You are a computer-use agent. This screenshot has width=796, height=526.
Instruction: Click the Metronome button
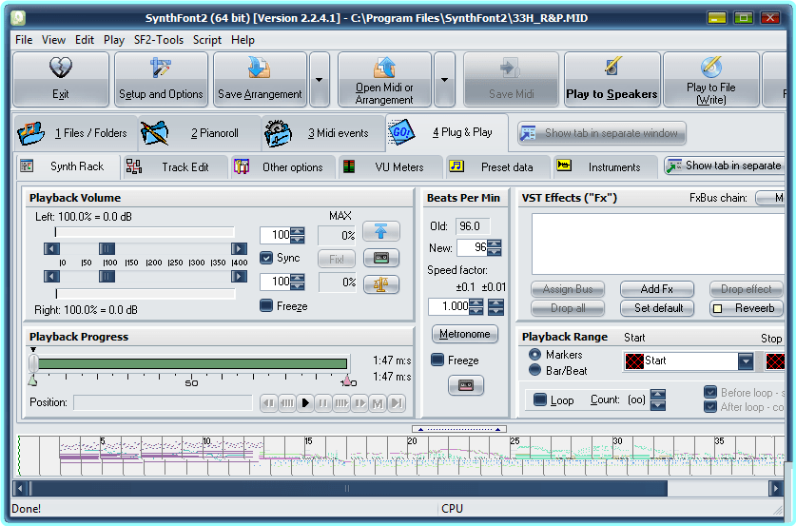click(465, 334)
